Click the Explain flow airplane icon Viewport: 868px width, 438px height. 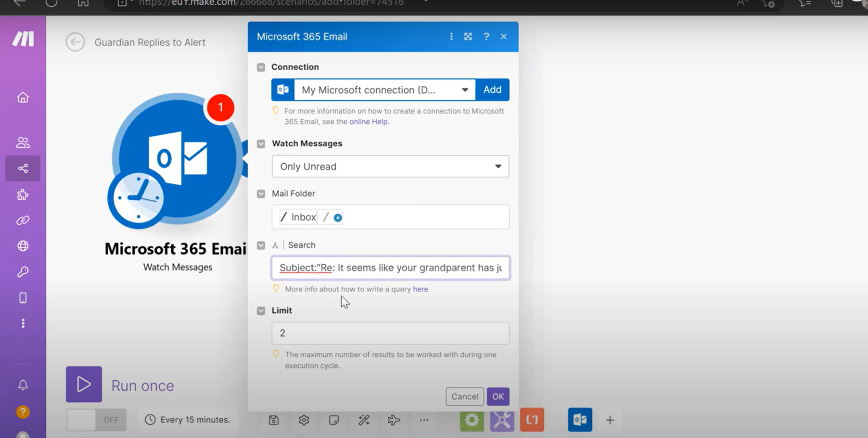tap(394, 420)
